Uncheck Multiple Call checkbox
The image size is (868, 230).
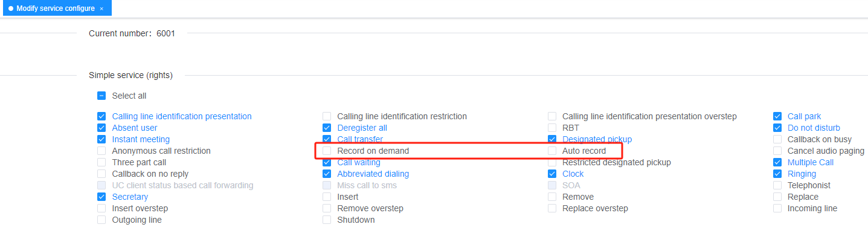777,162
